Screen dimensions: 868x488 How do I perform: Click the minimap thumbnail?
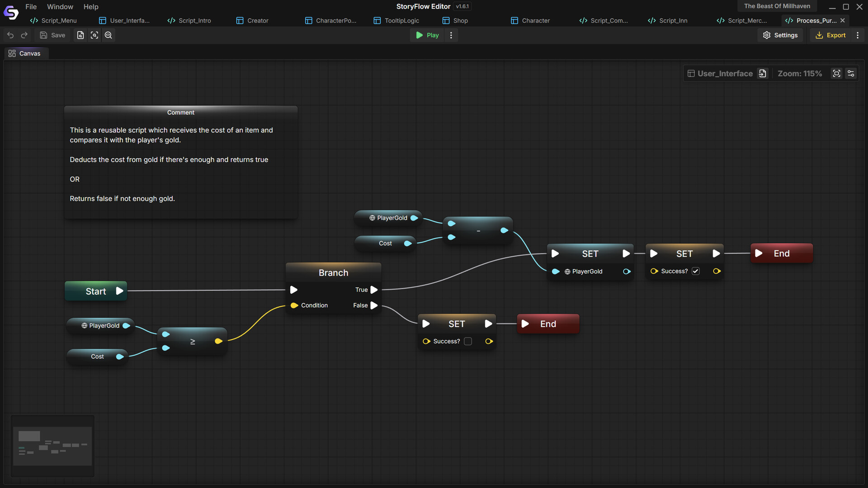coord(52,446)
